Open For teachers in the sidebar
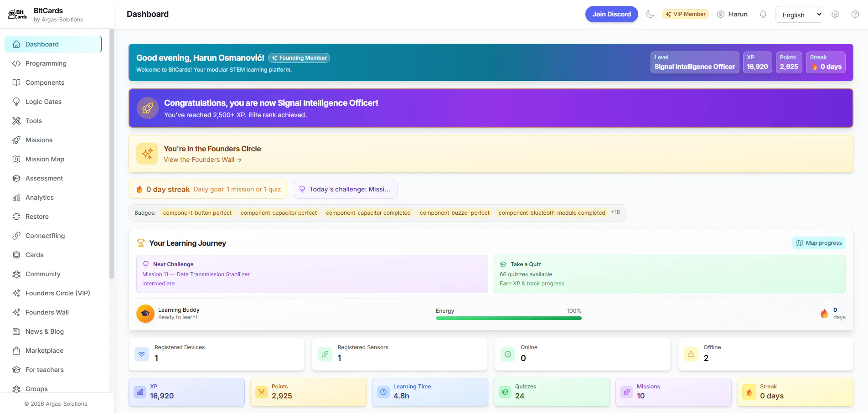Screen dimensions: 868x413 click(x=53, y=370)
